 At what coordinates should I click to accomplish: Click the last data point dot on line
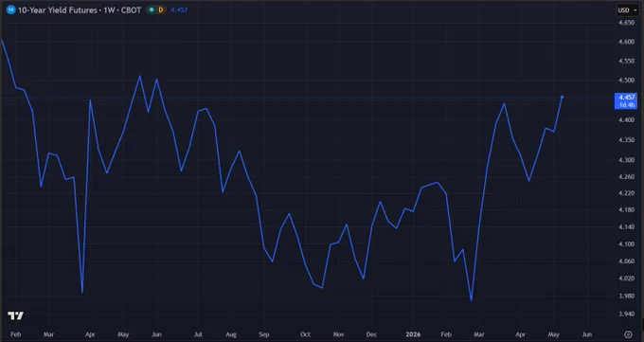click(562, 97)
